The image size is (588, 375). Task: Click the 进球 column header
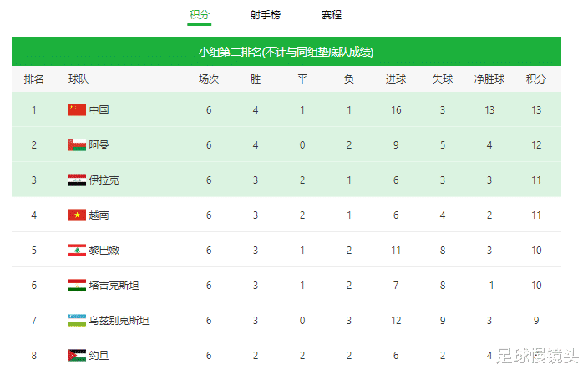tap(396, 79)
